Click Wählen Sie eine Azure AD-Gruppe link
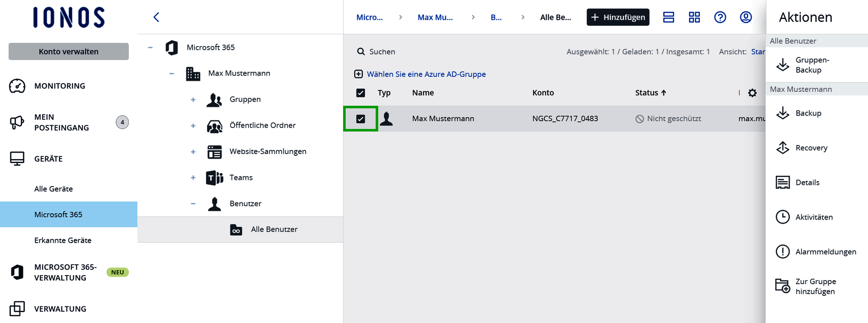Viewport: 868px width, 323px height. pos(426,74)
